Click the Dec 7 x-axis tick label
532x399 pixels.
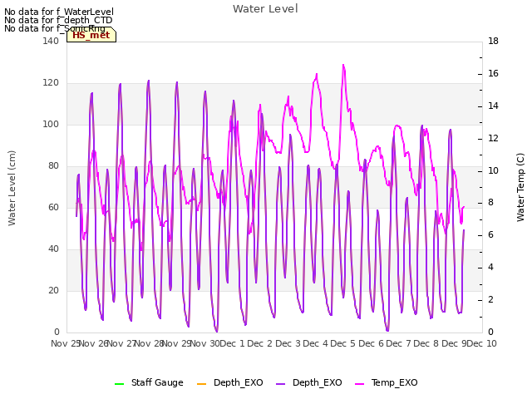click(398, 343)
